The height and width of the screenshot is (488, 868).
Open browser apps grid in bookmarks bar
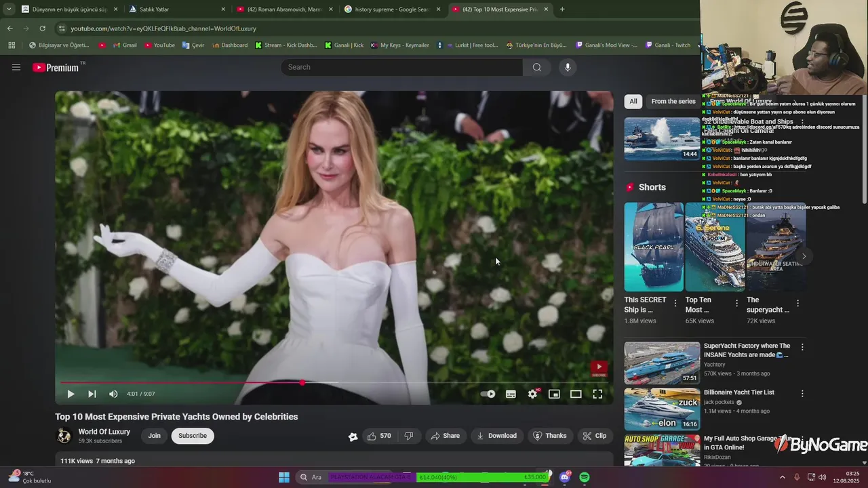(x=12, y=45)
